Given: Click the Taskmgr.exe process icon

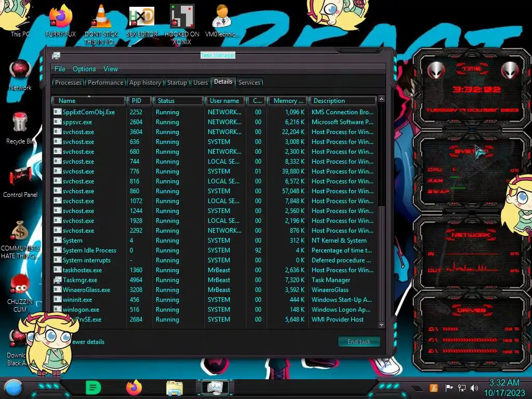Looking at the screenshot, I should [x=57, y=280].
